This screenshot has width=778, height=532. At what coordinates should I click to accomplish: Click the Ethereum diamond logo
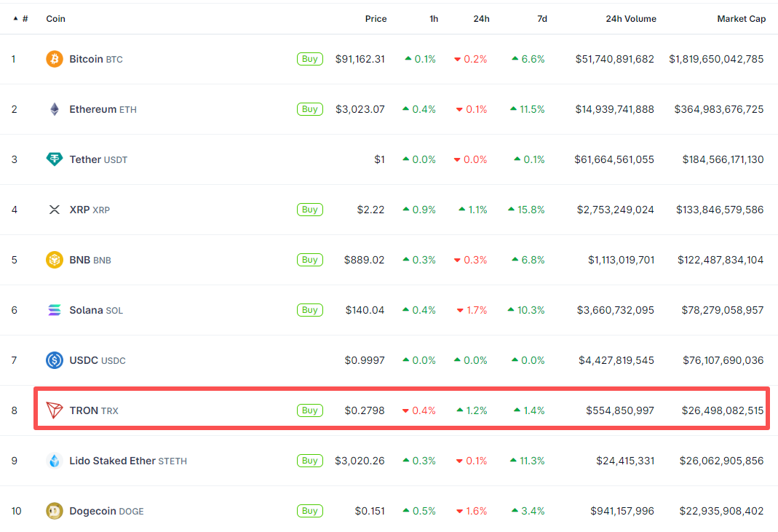(x=55, y=109)
